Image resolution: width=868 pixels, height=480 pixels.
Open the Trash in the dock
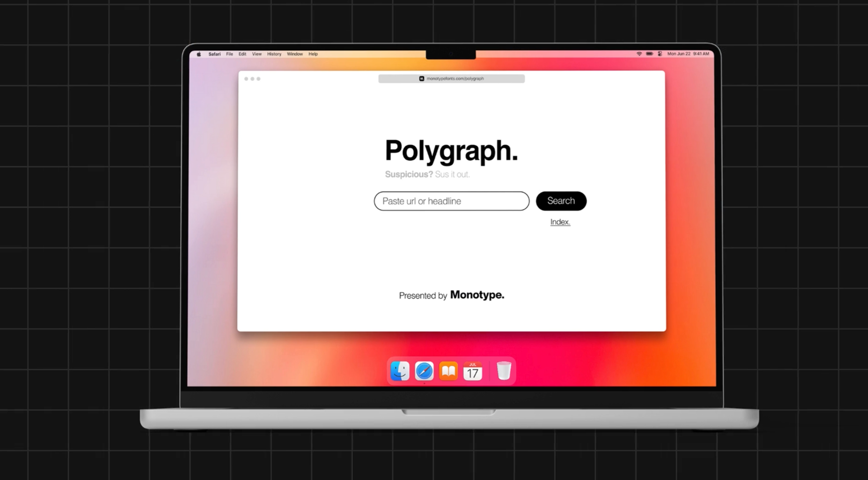[504, 371]
